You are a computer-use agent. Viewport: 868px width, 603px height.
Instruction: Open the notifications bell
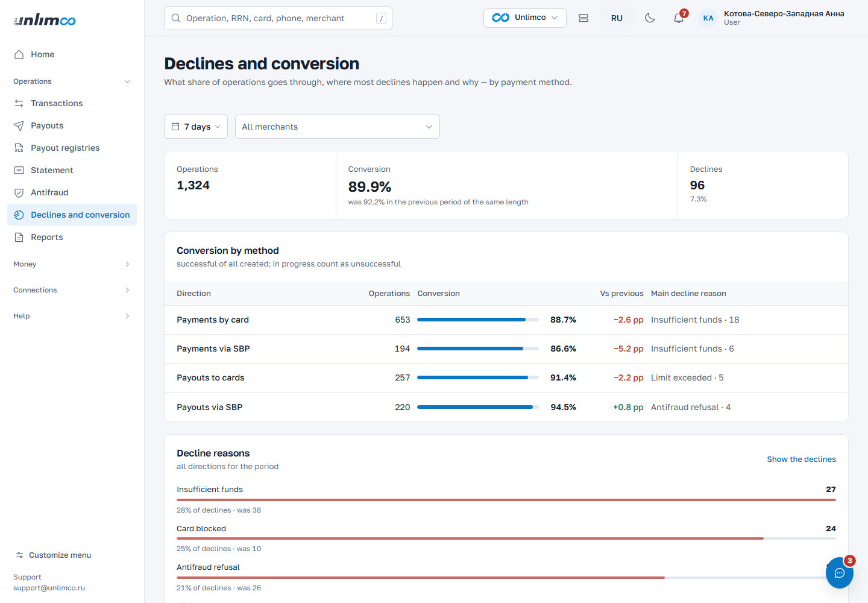679,18
